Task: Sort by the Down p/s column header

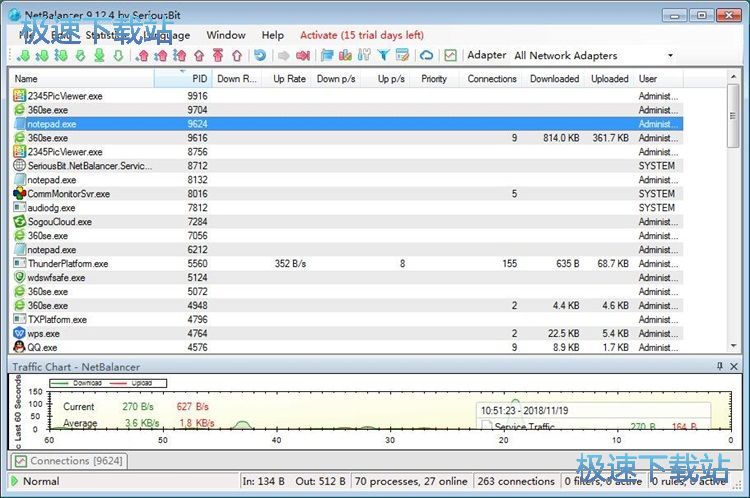Action: pos(336,78)
